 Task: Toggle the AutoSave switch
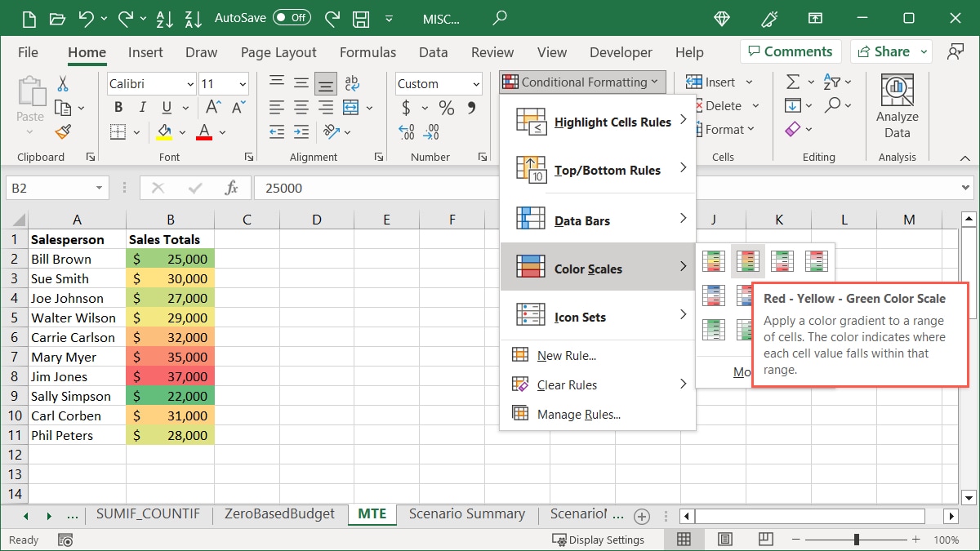tap(292, 17)
